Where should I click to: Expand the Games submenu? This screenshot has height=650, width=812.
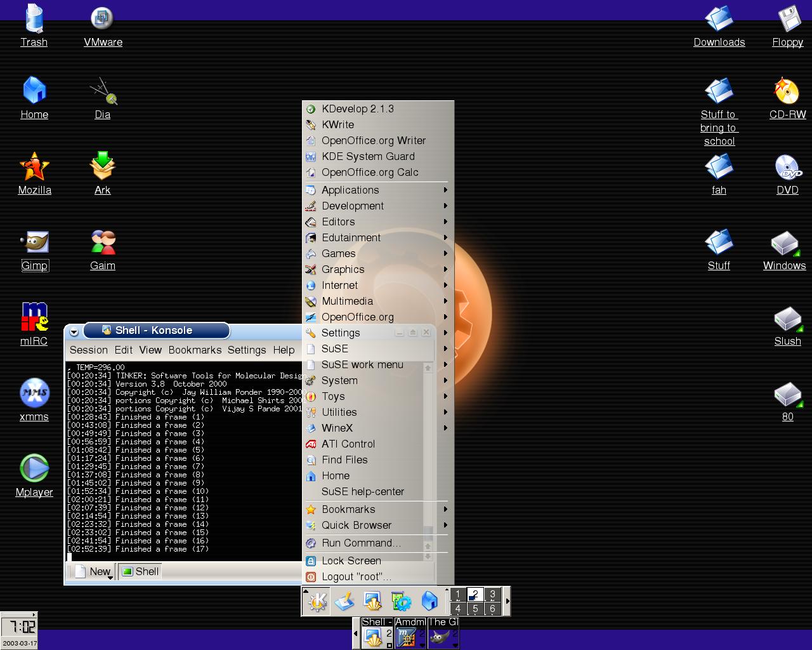(x=377, y=253)
